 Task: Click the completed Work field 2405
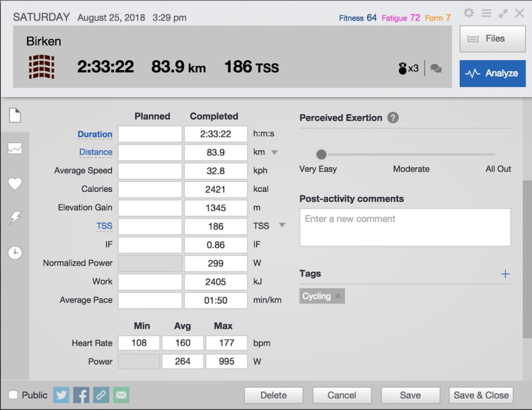(216, 282)
